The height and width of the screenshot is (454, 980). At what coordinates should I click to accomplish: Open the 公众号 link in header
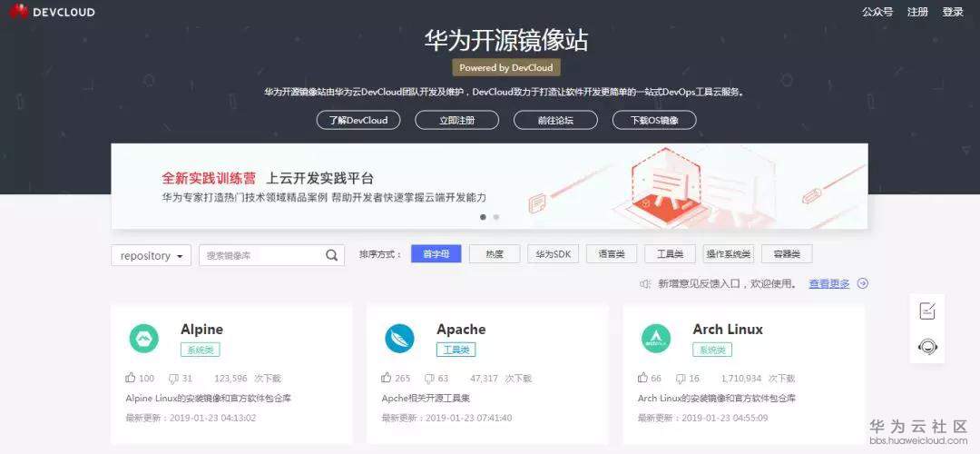[x=877, y=12]
